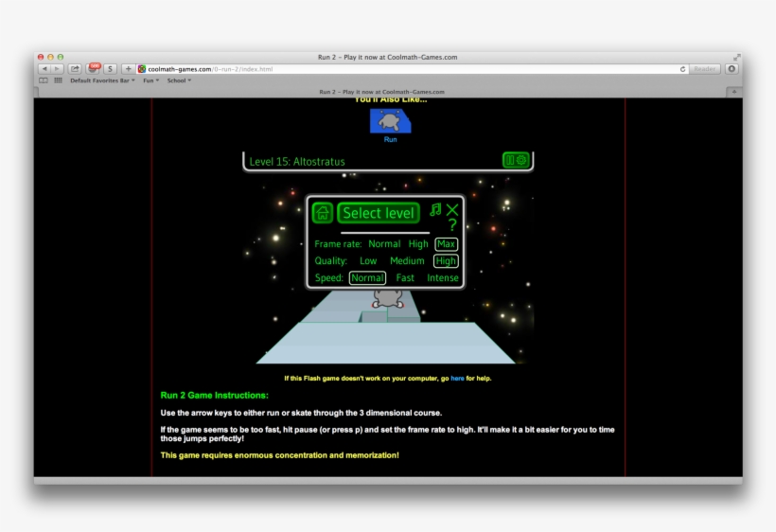Set frame rate to Normal
776x532 pixels.
pyautogui.click(x=384, y=244)
